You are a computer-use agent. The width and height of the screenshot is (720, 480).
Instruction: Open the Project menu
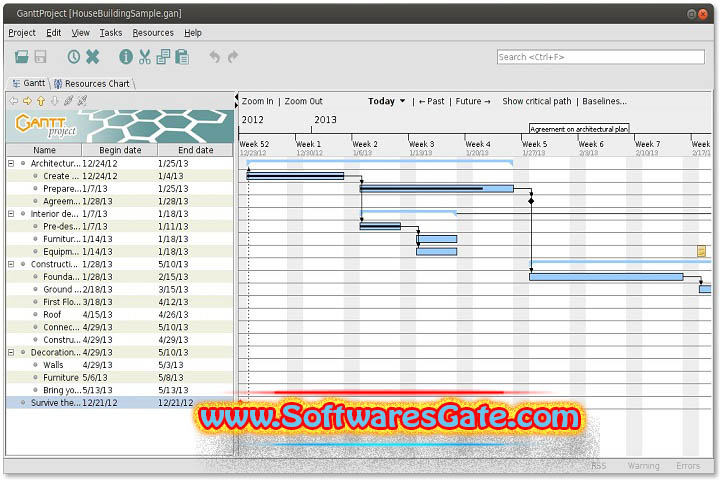click(x=22, y=33)
